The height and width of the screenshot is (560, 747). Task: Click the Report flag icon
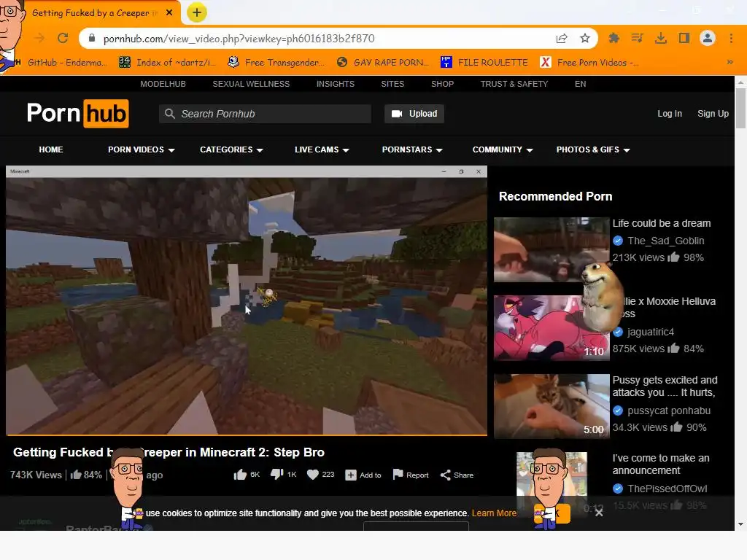click(x=398, y=474)
